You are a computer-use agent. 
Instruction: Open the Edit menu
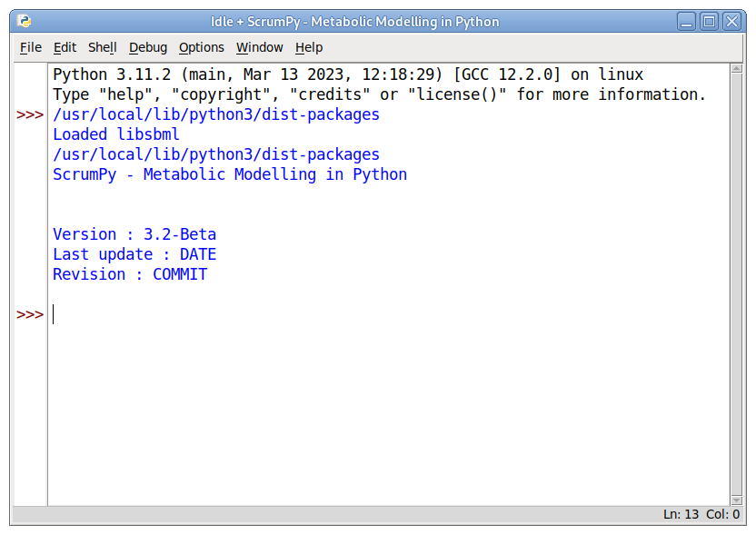click(65, 47)
